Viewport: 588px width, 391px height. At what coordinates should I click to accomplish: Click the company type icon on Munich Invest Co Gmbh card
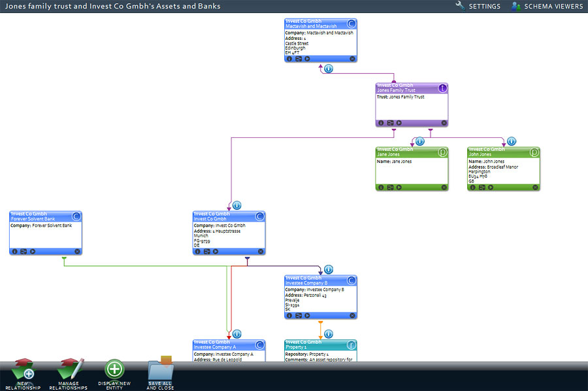[x=260, y=216]
